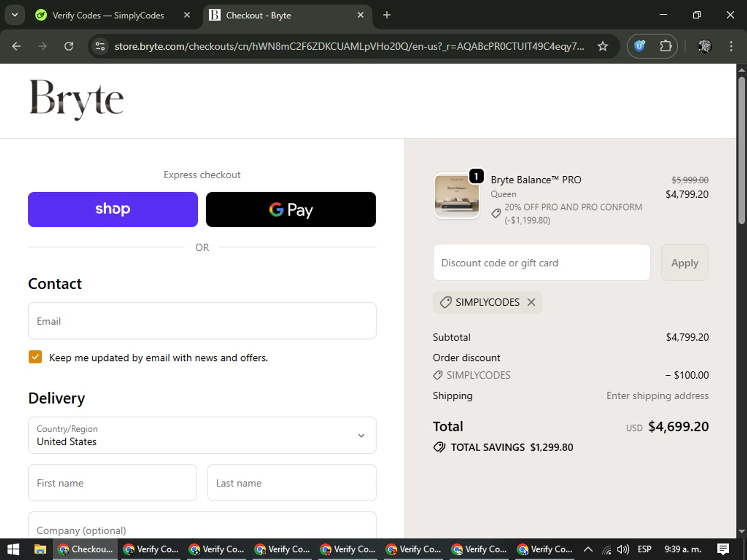Open the Chrome profile avatar

click(x=705, y=46)
